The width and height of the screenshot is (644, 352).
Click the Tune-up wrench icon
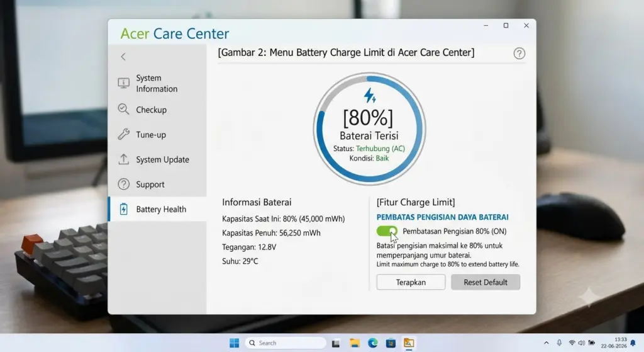point(124,134)
